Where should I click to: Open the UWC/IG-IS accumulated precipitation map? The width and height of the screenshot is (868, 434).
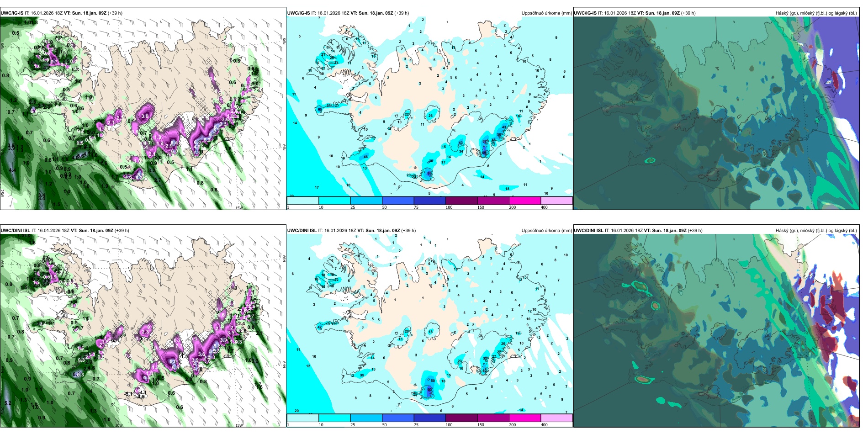429,107
